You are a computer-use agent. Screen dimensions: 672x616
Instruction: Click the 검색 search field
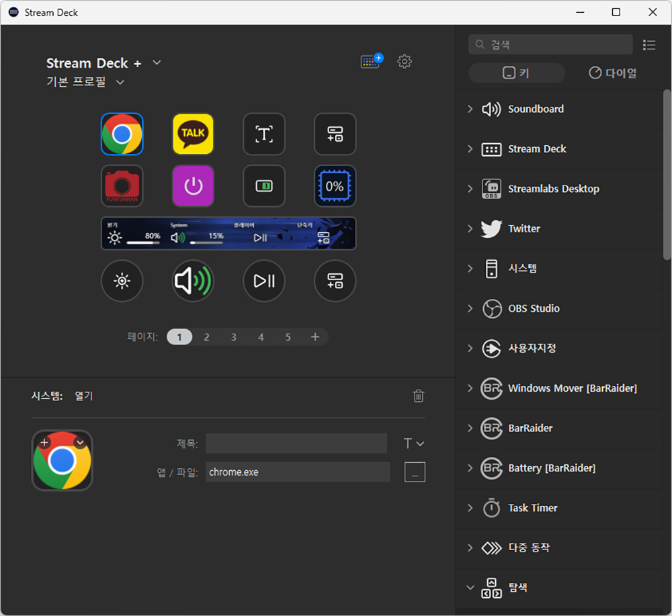point(550,44)
